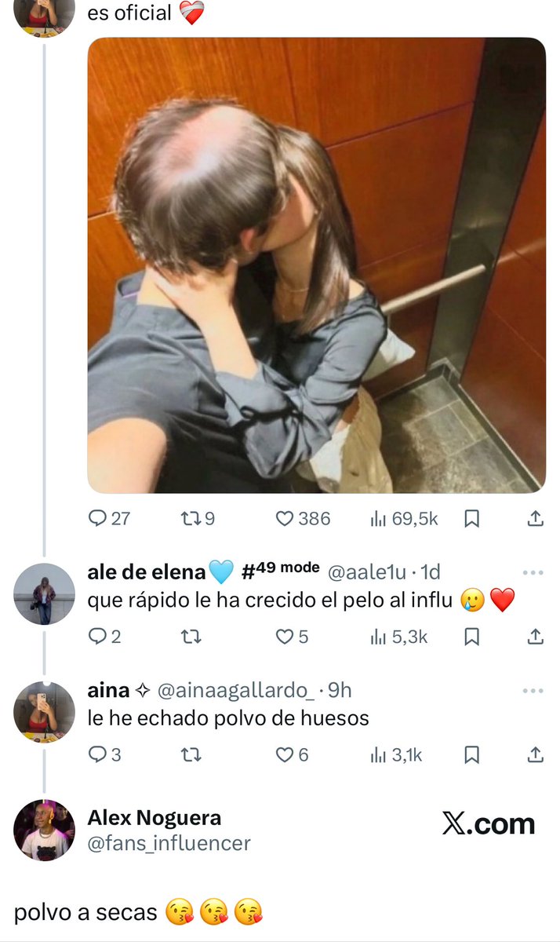
Task: Visit the @fans_influencer handle
Action: tap(169, 844)
